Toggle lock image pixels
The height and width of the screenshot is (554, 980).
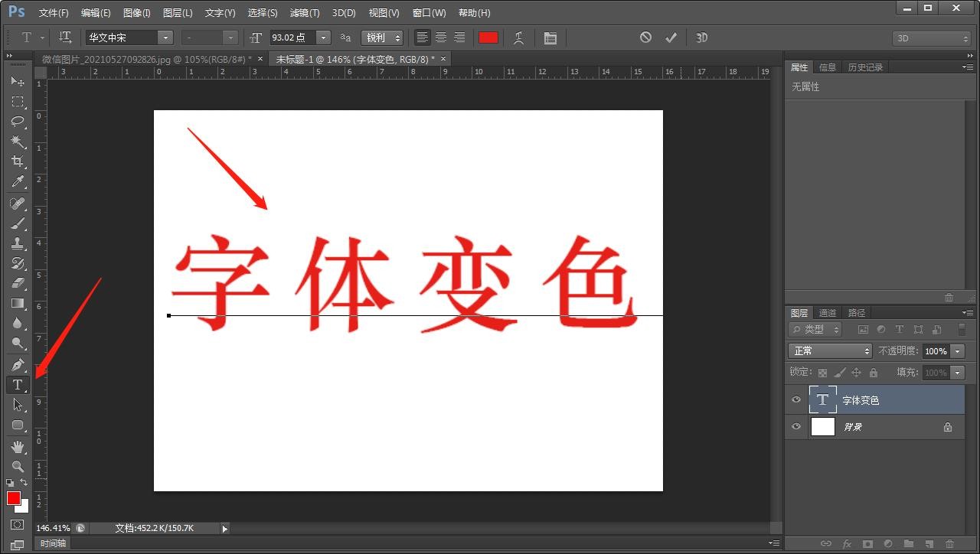[x=839, y=373]
